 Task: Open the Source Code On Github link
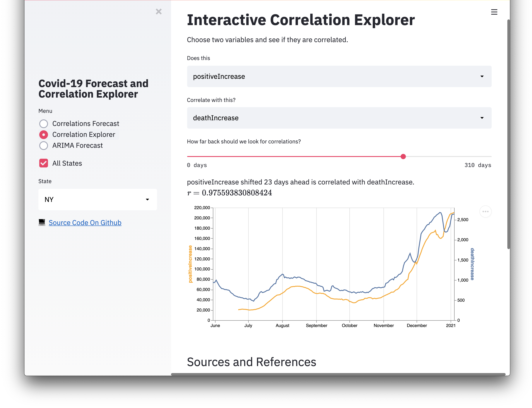pyautogui.click(x=85, y=223)
